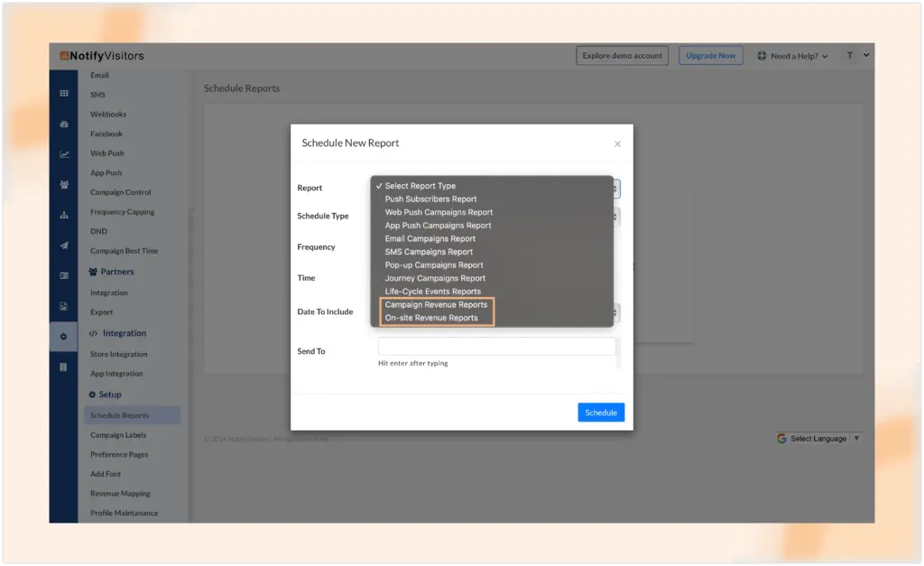Choose Push Subscribers Report option
Screen dimensions: 924x566
tap(430, 199)
